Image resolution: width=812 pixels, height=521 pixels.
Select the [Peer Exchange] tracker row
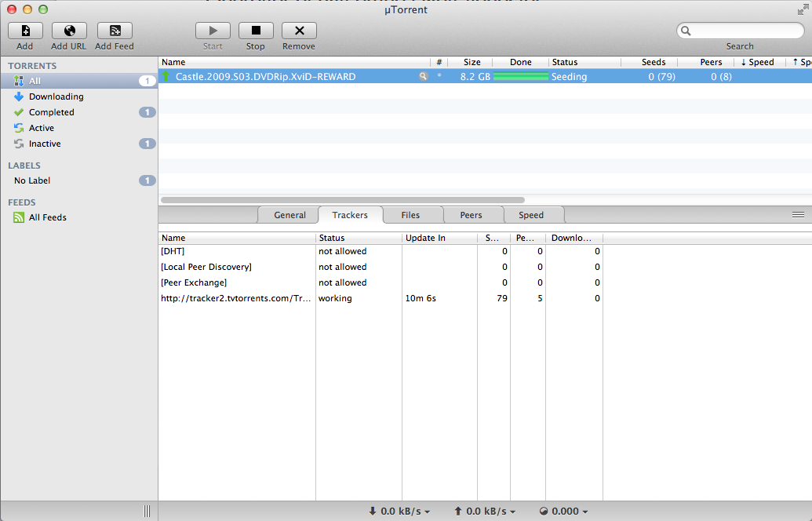click(381, 282)
